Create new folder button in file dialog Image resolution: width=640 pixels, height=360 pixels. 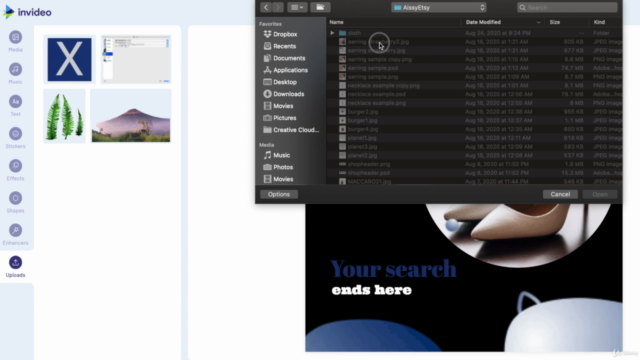click(x=320, y=7)
